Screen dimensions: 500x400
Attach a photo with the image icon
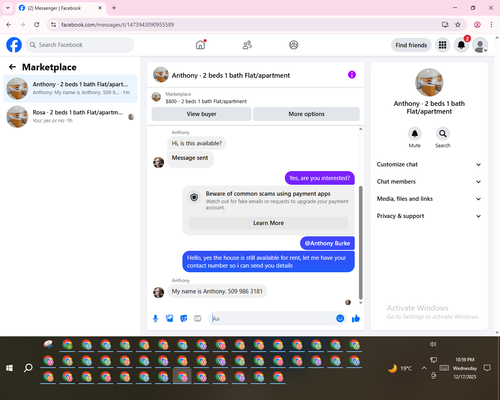click(170, 318)
